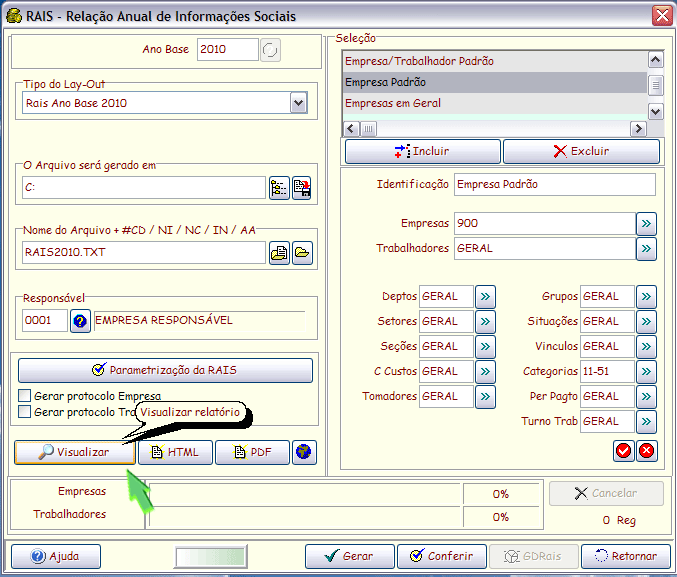Click the file name field RAIS2010.TXT

point(144,253)
